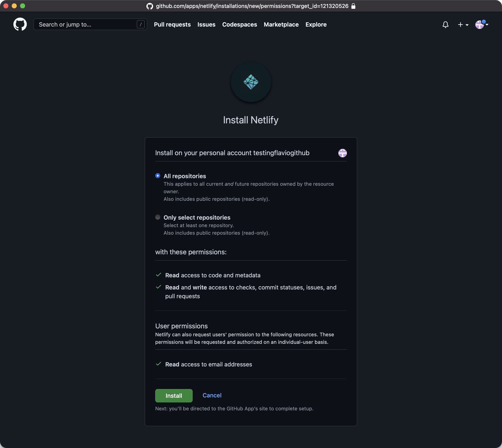This screenshot has height=448, width=502.
Task: Click the GitHub favicon in URL bar
Action: [x=150, y=6]
